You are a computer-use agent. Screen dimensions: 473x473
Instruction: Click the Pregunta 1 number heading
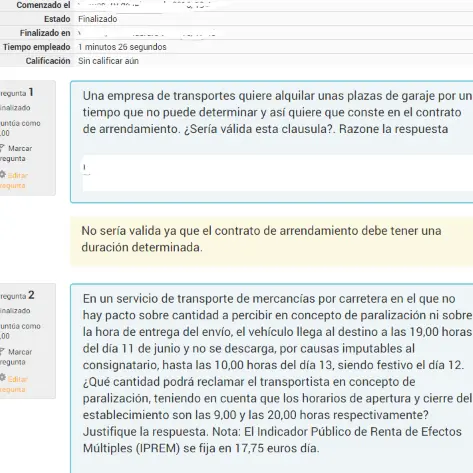(x=17, y=92)
